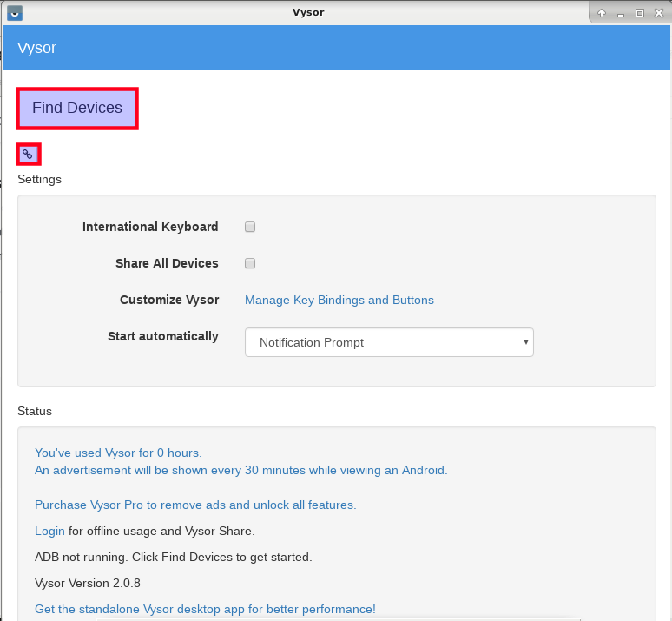Click the chain link icon button
This screenshot has height=621, width=672.
[29, 154]
